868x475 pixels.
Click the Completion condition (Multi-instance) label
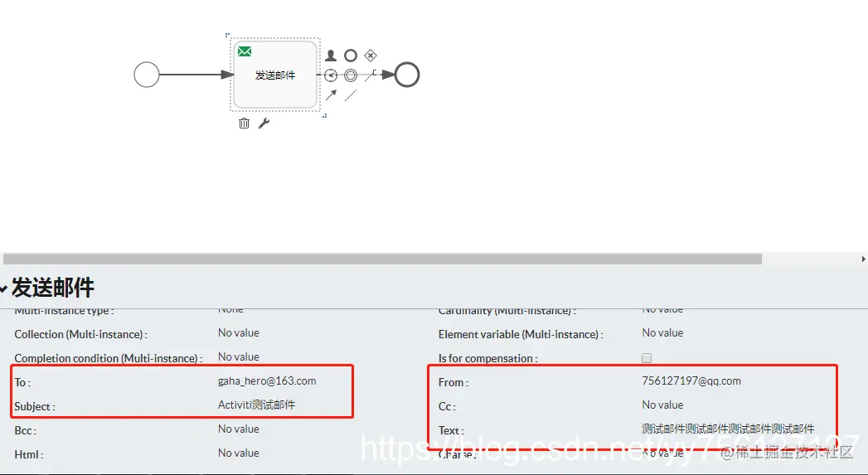pos(109,358)
